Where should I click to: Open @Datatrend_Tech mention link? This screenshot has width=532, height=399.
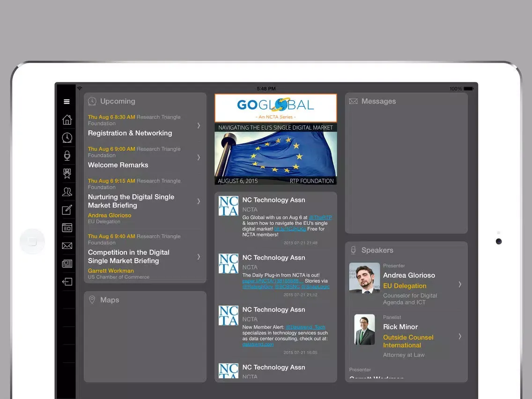[305, 327]
